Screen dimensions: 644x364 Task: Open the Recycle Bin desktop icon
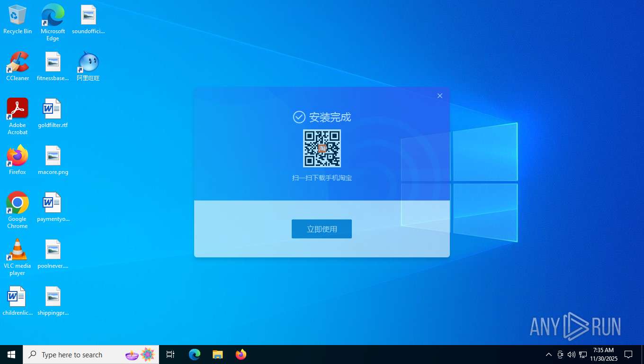[x=18, y=20]
